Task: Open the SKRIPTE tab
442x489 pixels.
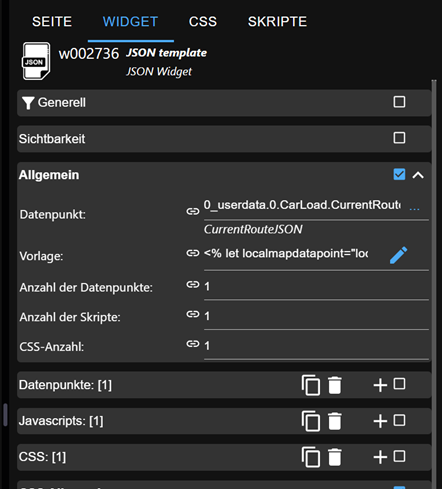Action: (x=277, y=22)
